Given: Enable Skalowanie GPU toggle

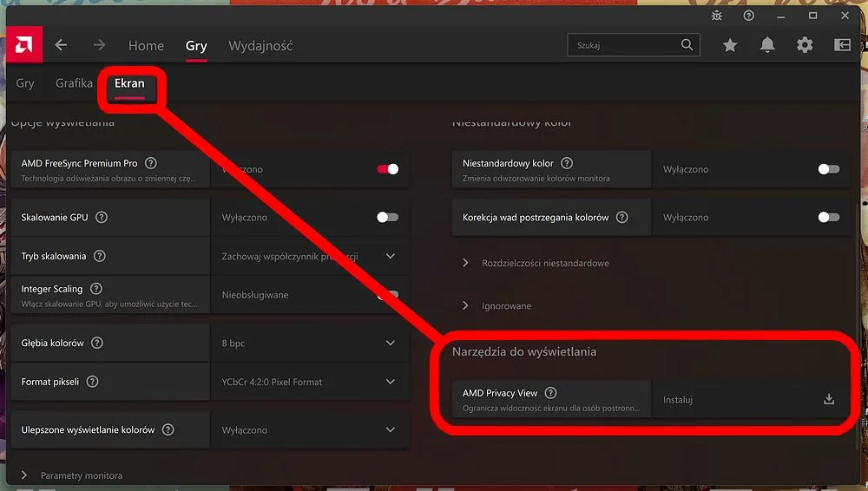Looking at the screenshot, I should click(387, 217).
